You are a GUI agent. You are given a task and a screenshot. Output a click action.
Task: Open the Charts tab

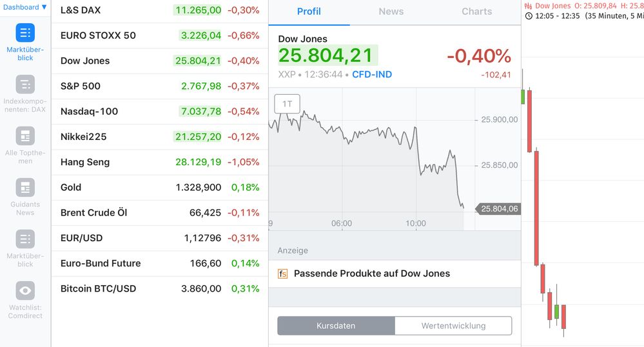coord(476,12)
